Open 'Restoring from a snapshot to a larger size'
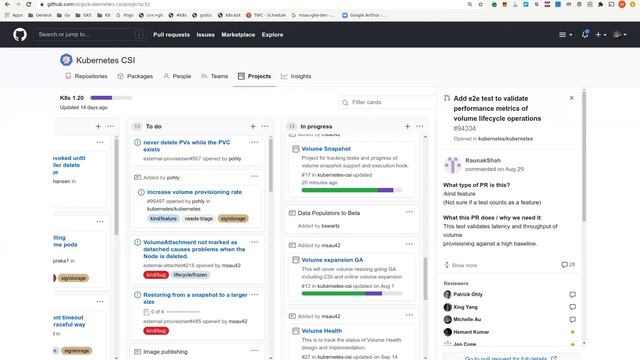The image size is (640, 360). 195,298
